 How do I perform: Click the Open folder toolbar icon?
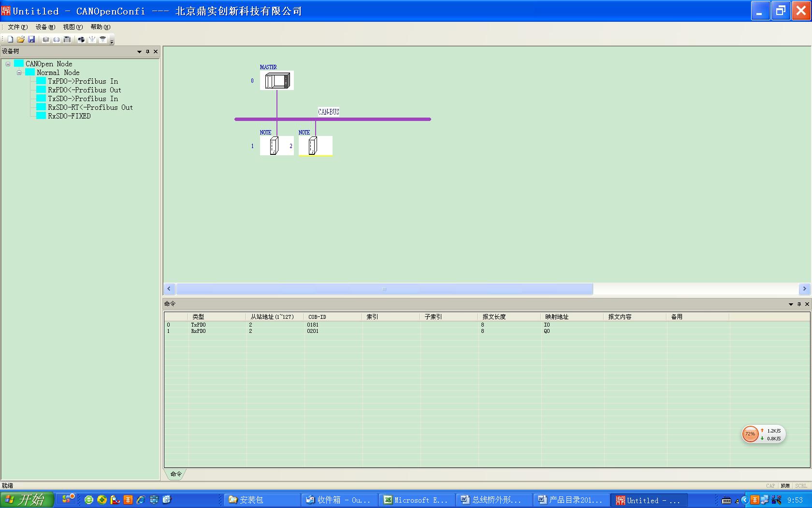(x=21, y=39)
